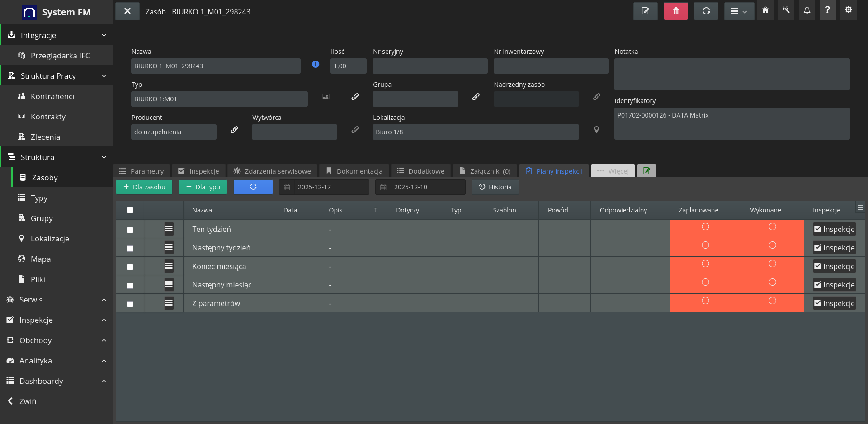
Task: Click the Nr seryjny input field
Action: point(429,66)
